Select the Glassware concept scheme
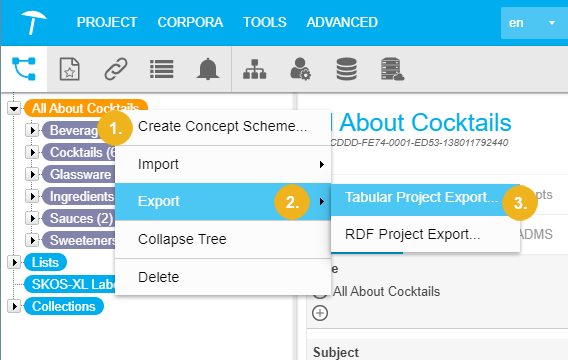This screenshot has height=360, width=568. coord(79,174)
